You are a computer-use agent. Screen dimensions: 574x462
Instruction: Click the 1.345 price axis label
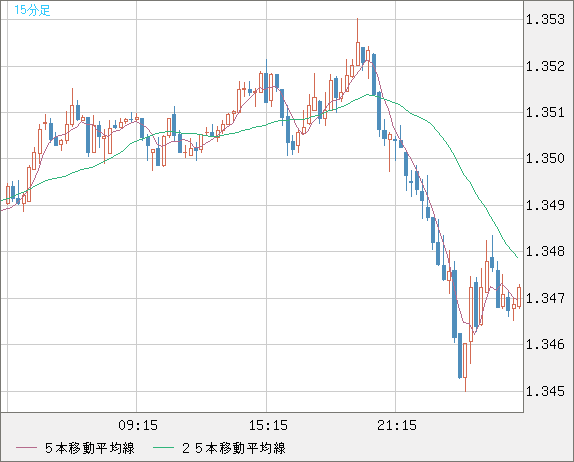click(545, 391)
